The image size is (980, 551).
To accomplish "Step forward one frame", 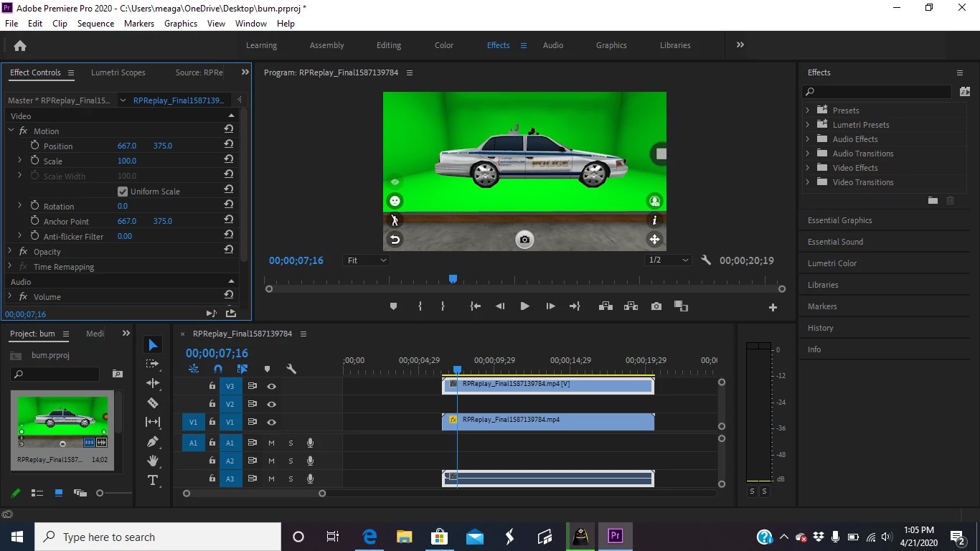I will click(x=550, y=306).
